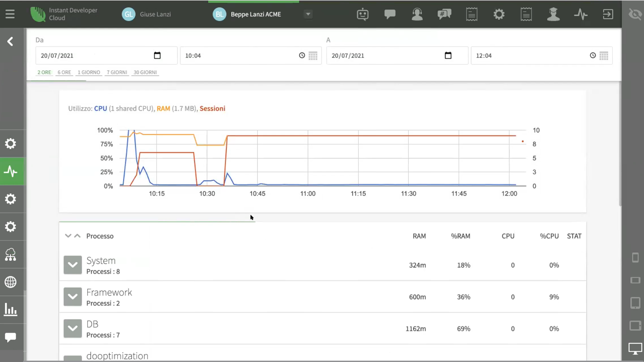Open the Beppe Lanzi ACME dropdown

coord(308,14)
